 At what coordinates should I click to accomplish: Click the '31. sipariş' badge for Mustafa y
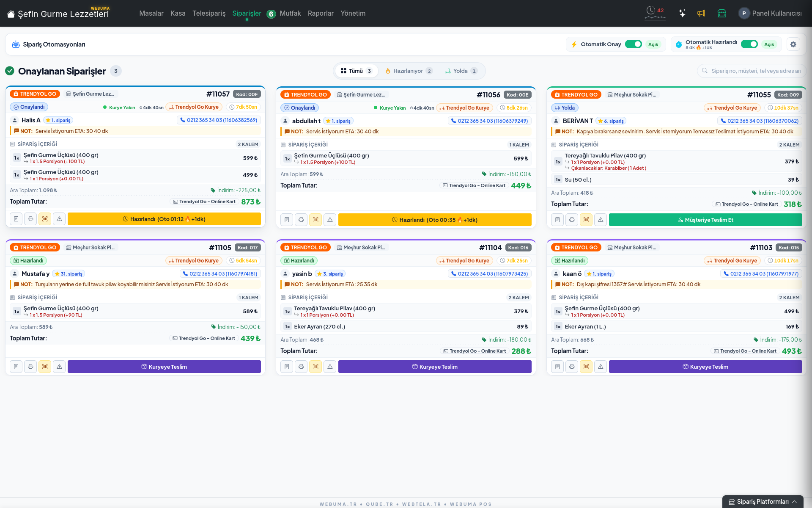69,274
